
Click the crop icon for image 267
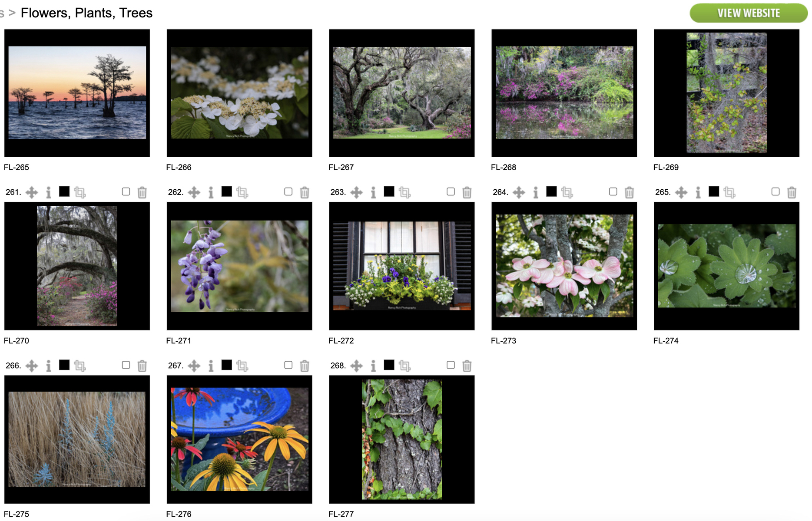coord(242,366)
